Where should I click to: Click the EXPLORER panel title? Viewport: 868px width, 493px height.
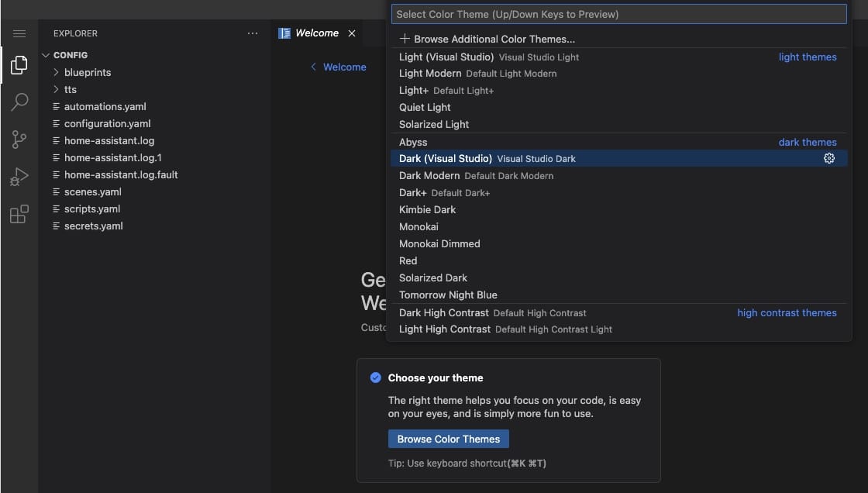click(75, 33)
